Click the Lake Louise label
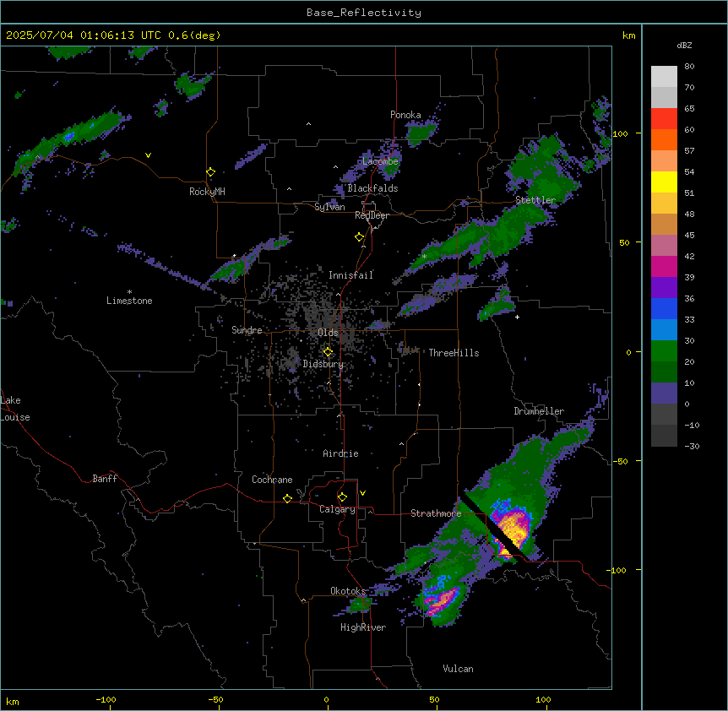The height and width of the screenshot is (711, 728). pos(15,409)
